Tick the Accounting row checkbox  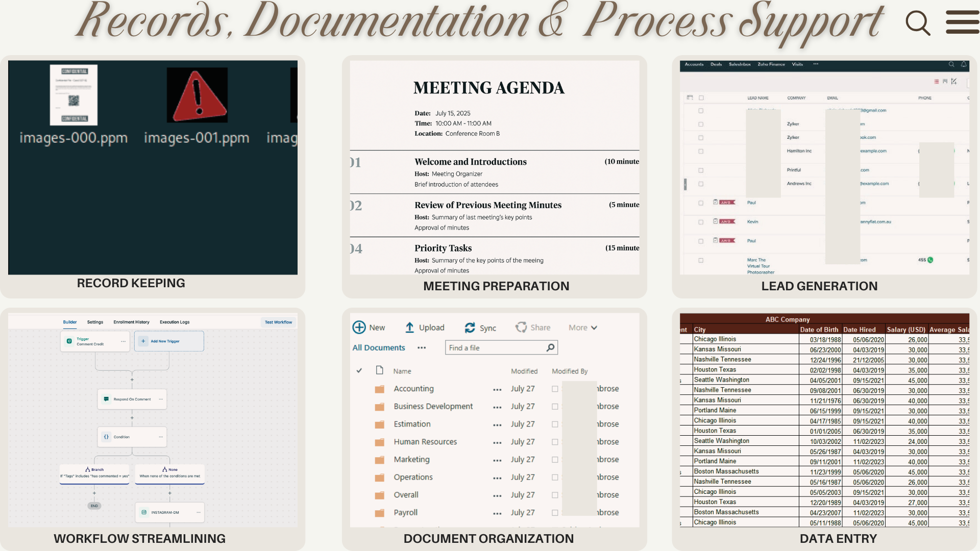coord(555,389)
